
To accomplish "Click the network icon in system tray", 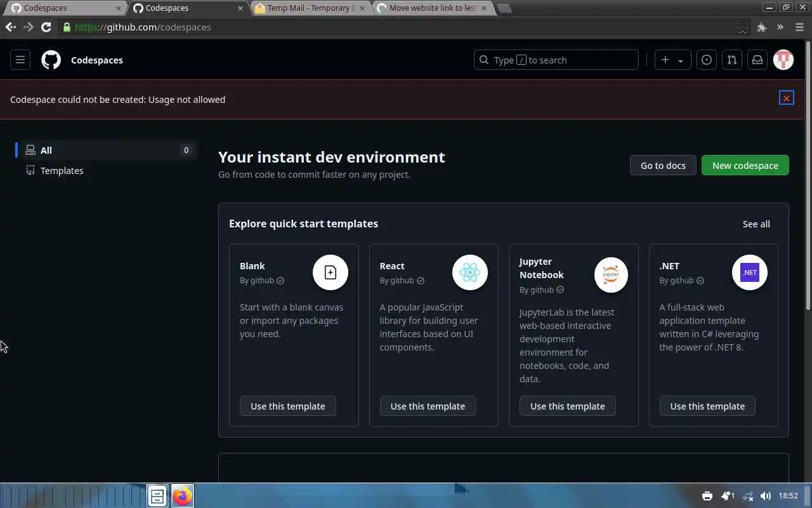I will (748, 496).
